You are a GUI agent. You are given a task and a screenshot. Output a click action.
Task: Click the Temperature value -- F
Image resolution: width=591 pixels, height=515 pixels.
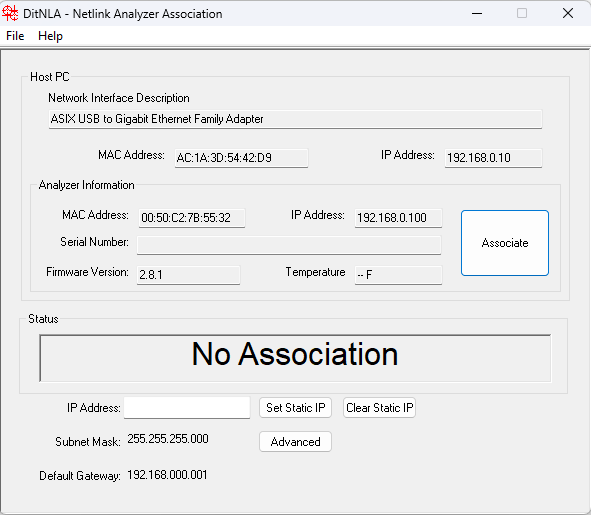point(398,275)
